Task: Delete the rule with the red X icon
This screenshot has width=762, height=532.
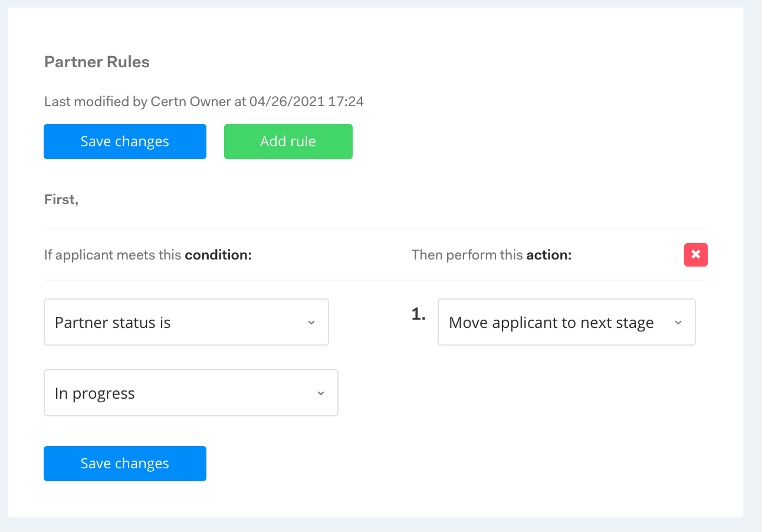Action: pyautogui.click(x=695, y=255)
